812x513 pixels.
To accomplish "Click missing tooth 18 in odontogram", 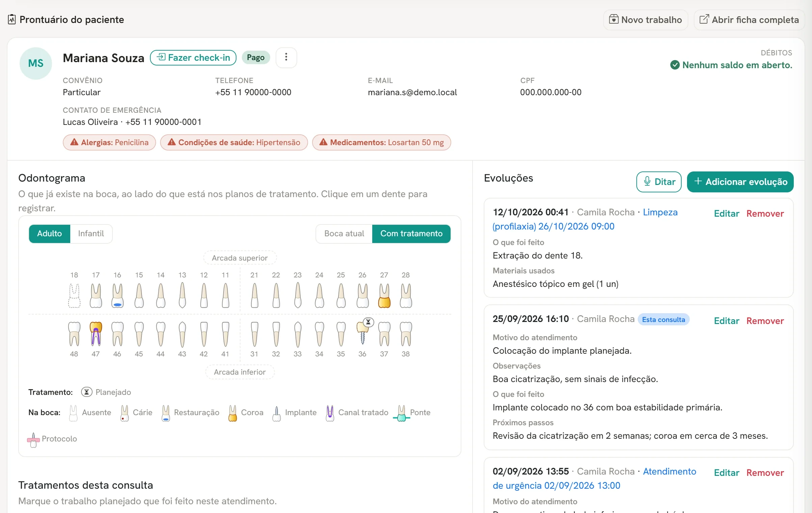I will pos(74,295).
